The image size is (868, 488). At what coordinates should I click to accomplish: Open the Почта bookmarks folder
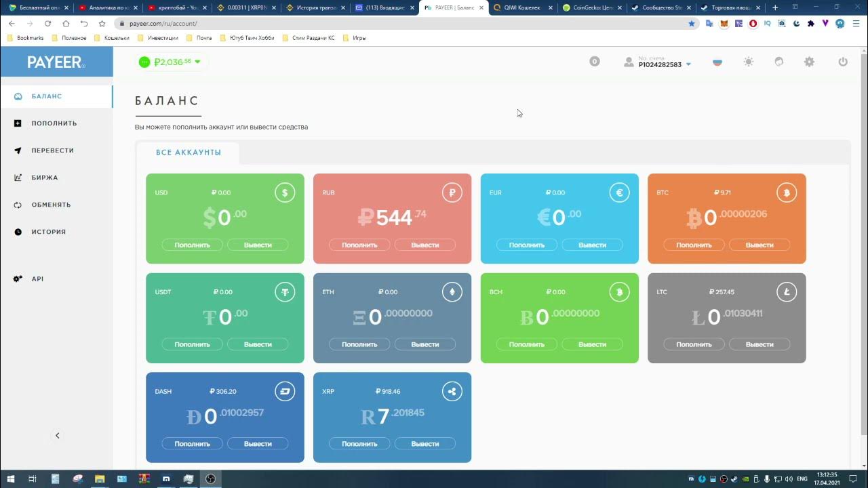(199, 38)
